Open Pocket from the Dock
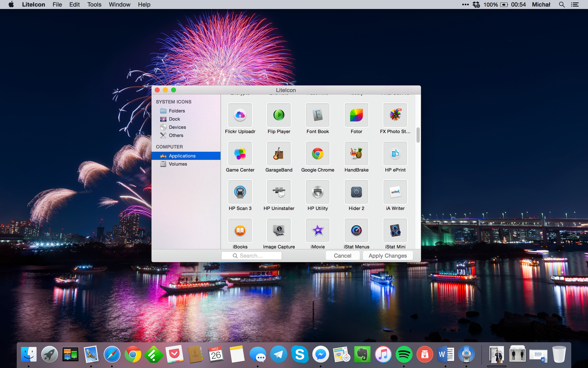This screenshot has height=368, width=588. (174, 355)
